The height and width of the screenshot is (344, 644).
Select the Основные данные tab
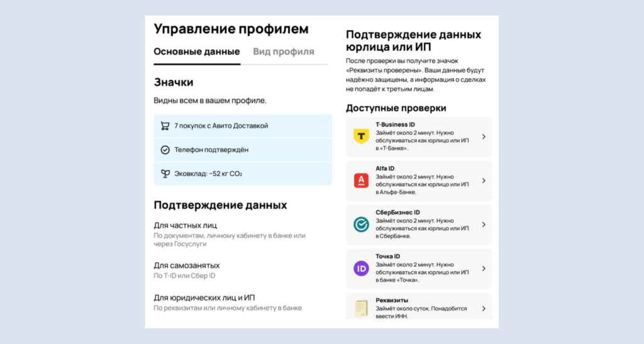tap(196, 52)
